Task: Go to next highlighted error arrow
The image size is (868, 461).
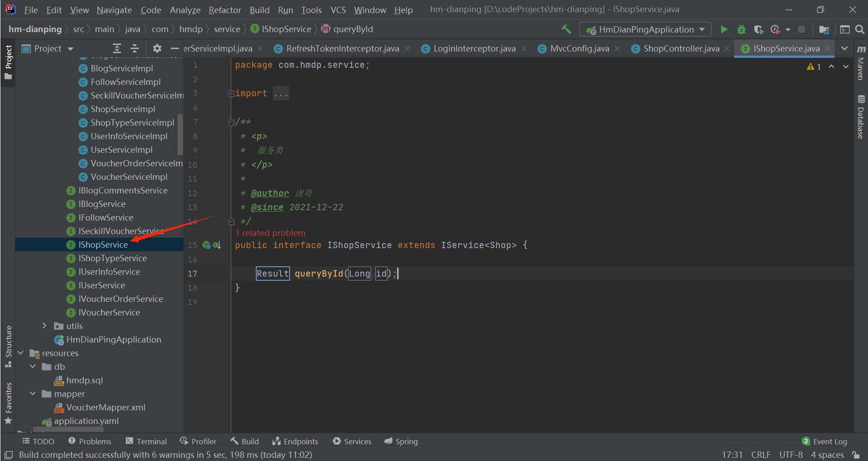Action: (x=846, y=67)
